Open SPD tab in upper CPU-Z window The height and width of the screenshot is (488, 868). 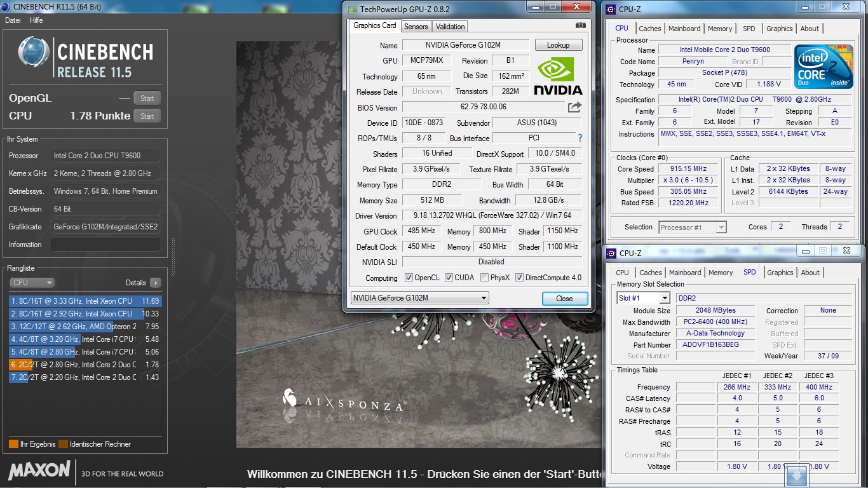(749, 29)
